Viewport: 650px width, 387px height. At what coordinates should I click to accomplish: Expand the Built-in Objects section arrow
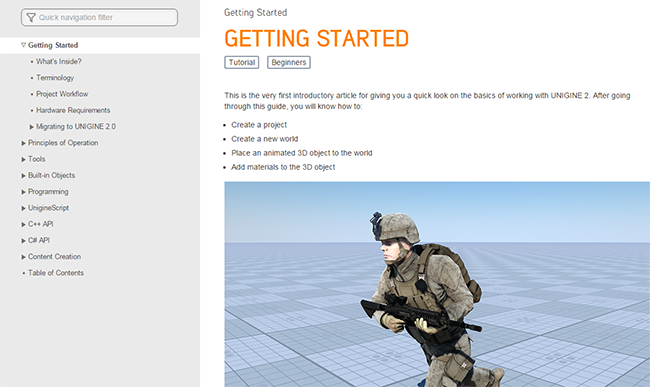23,176
